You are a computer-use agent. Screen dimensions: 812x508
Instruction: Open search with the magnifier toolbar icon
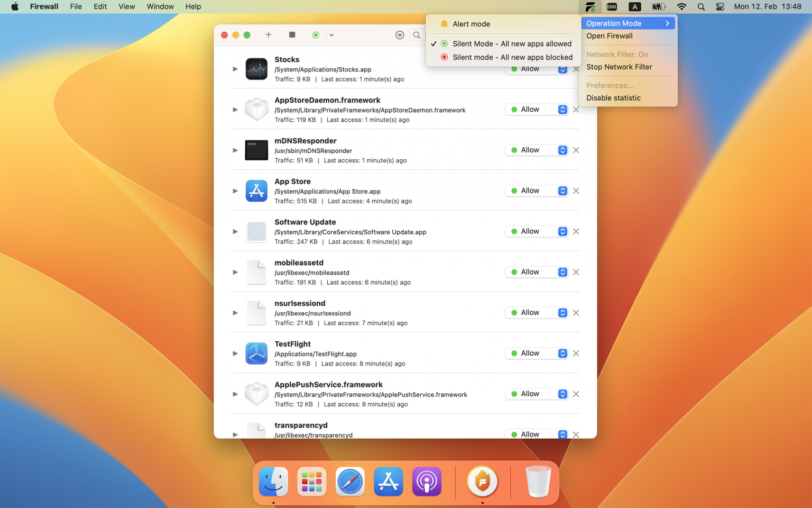(417, 35)
